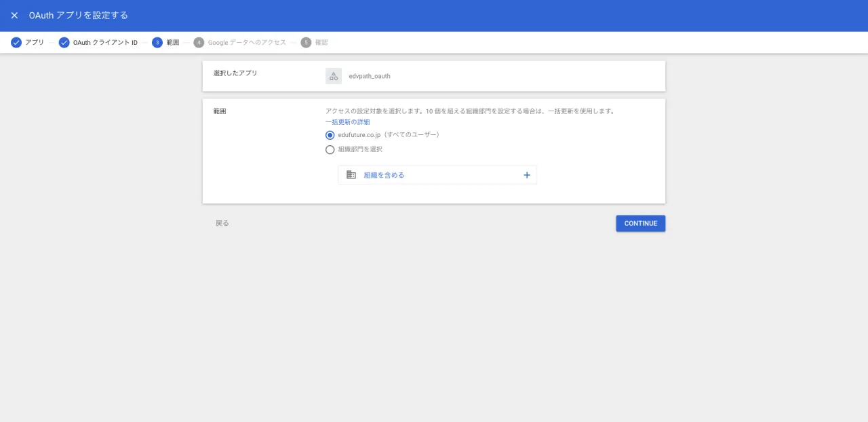Click the アクセスの設定対象 description text
This screenshot has height=422, width=868.
pyautogui.click(x=470, y=111)
